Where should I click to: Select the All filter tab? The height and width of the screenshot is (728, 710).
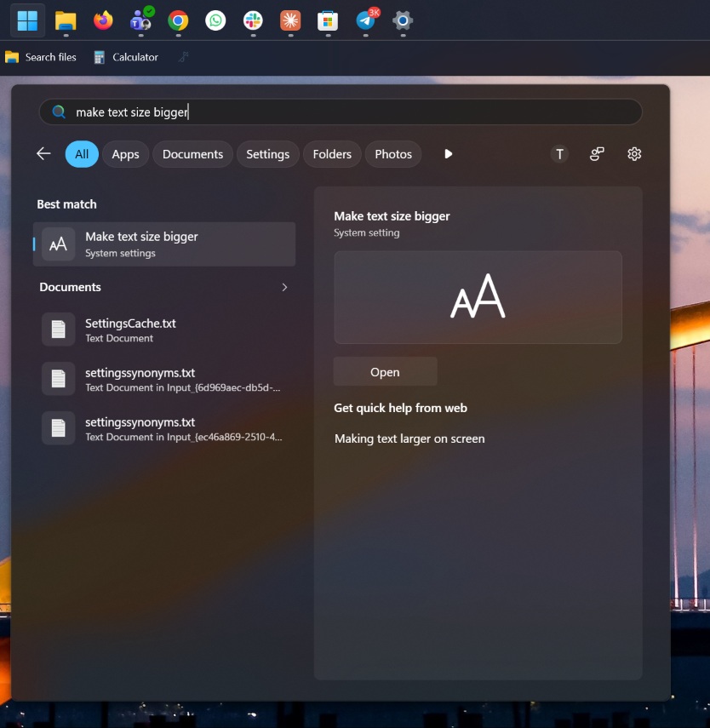tap(82, 154)
